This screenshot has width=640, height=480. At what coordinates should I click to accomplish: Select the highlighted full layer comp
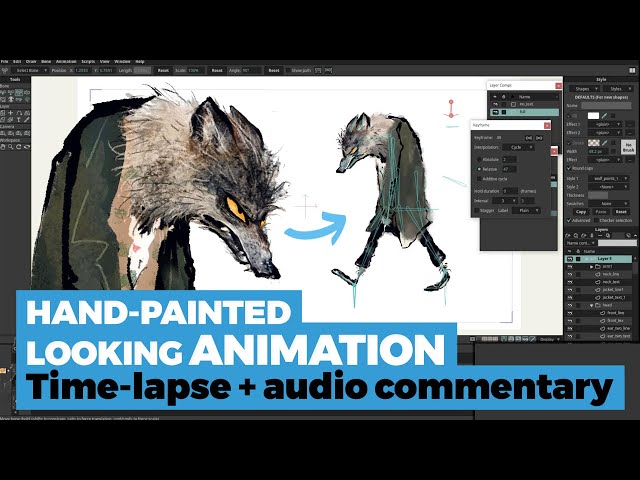pos(524,112)
